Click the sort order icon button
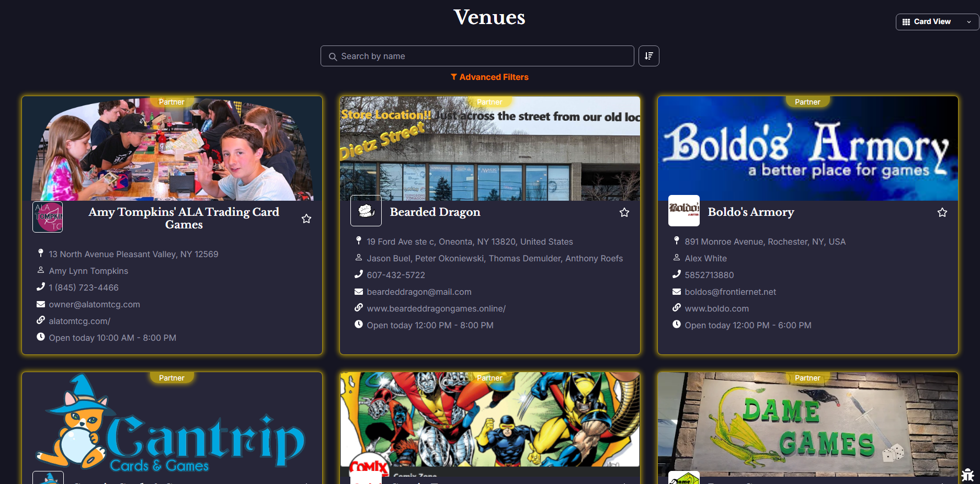The image size is (980, 484). point(649,56)
